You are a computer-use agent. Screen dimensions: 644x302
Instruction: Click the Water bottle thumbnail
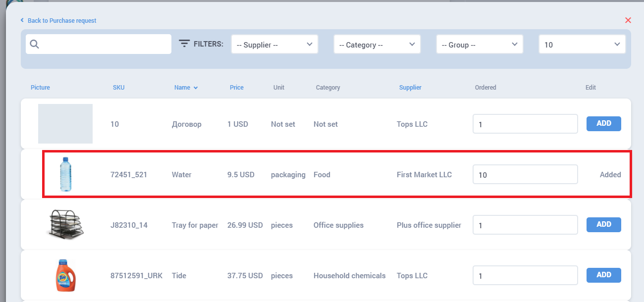click(65, 174)
